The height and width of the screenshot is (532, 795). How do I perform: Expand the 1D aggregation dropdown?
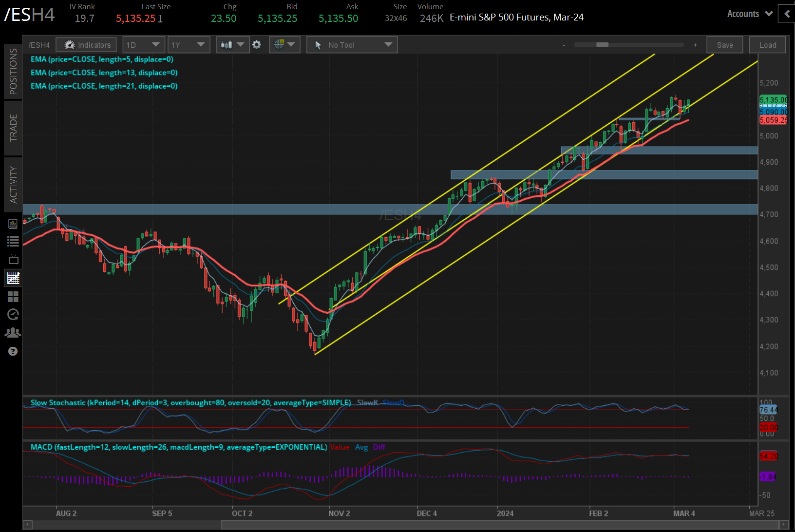(x=144, y=44)
